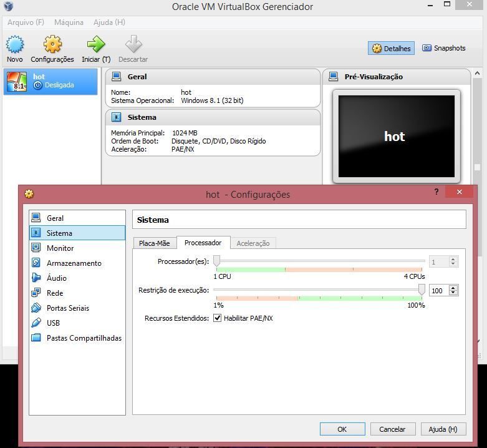Click Windows 8.1 (32 bit) text
Screen dimensions: 487x448
[x=212, y=100]
